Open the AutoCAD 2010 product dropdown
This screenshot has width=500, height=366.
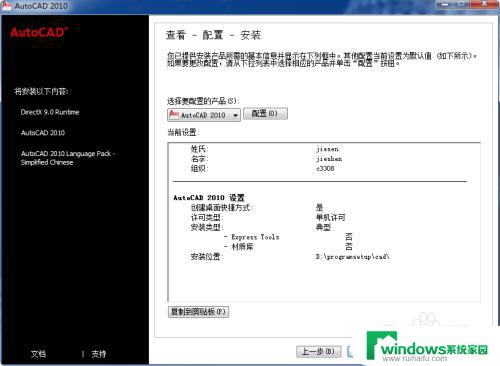pos(204,115)
